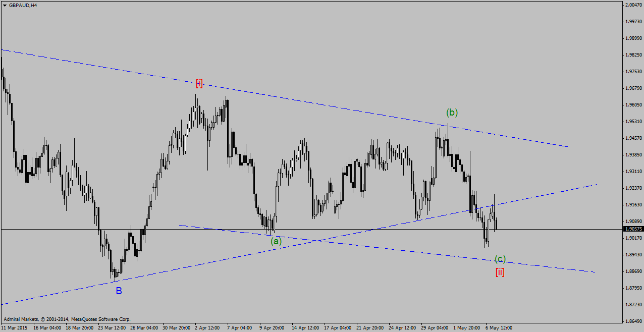The width and height of the screenshot is (644, 332).
Task: Click the 11 Mar 2015 date label
Action: click(x=14, y=328)
